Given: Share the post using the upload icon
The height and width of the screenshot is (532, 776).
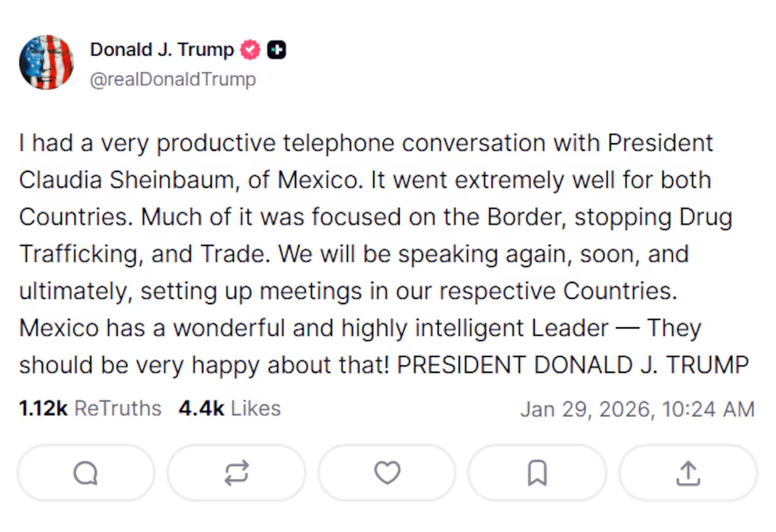Looking at the screenshot, I should click(x=688, y=473).
